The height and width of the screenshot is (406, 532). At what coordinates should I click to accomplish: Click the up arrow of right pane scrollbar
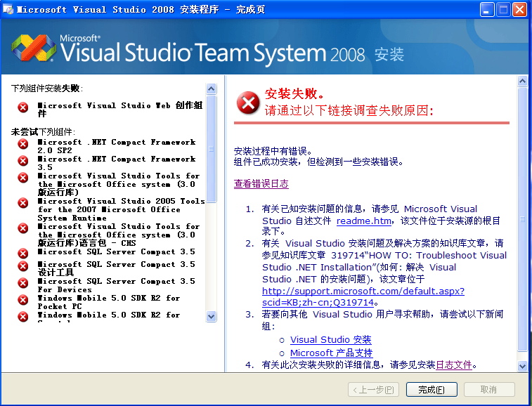tap(522, 81)
